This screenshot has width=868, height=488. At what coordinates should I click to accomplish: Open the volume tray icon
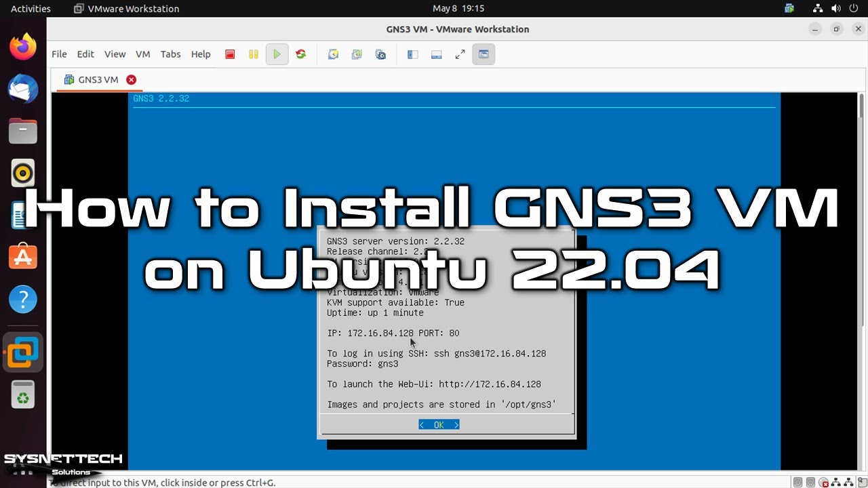click(x=835, y=9)
